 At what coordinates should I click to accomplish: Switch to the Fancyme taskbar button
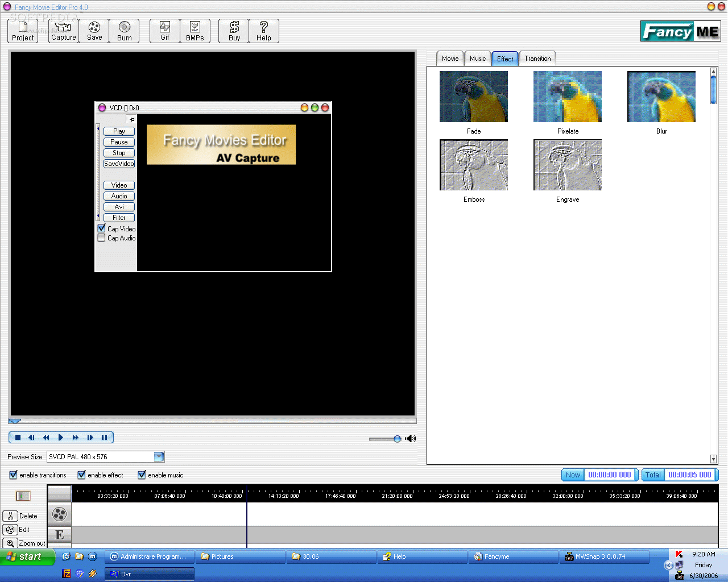(x=514, y=556)
